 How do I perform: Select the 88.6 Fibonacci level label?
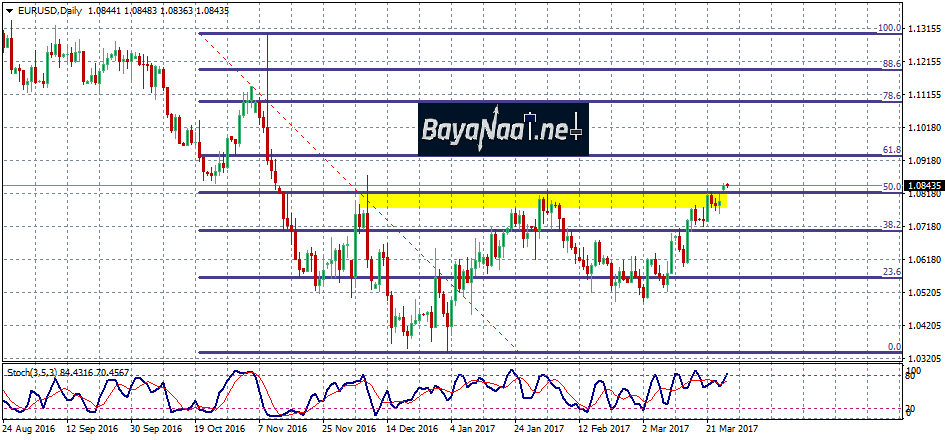(892, 63)
